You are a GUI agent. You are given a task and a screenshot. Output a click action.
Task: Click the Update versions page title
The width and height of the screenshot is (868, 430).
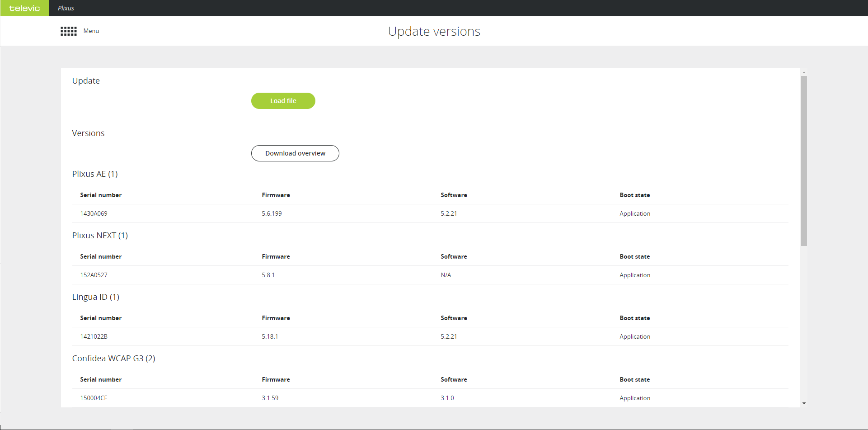click(434, 31)
